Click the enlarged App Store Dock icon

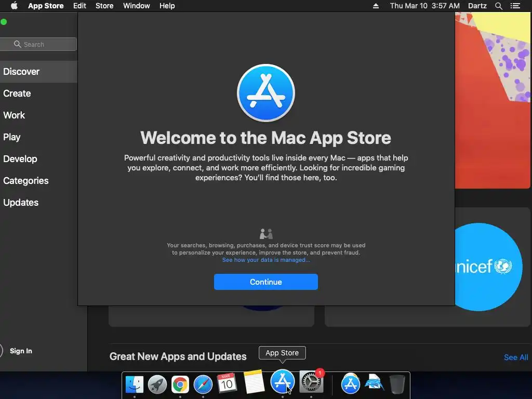[282, 382]
